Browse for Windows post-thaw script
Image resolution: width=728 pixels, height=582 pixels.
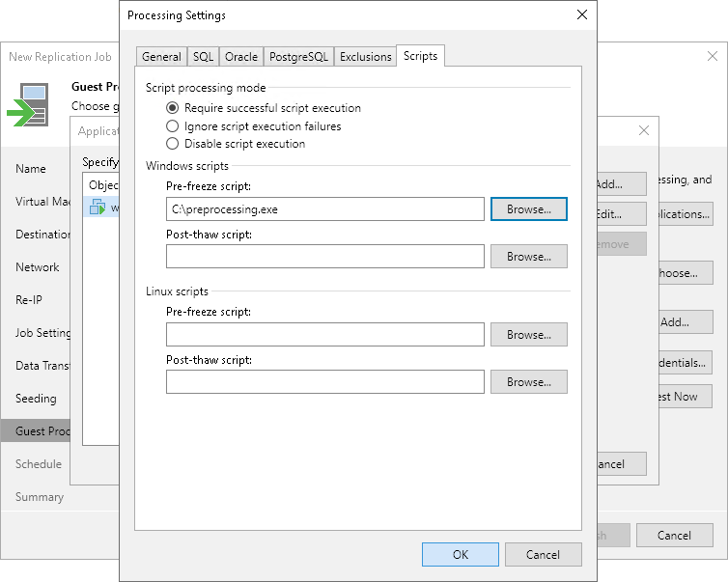click(x=529, y=257)
